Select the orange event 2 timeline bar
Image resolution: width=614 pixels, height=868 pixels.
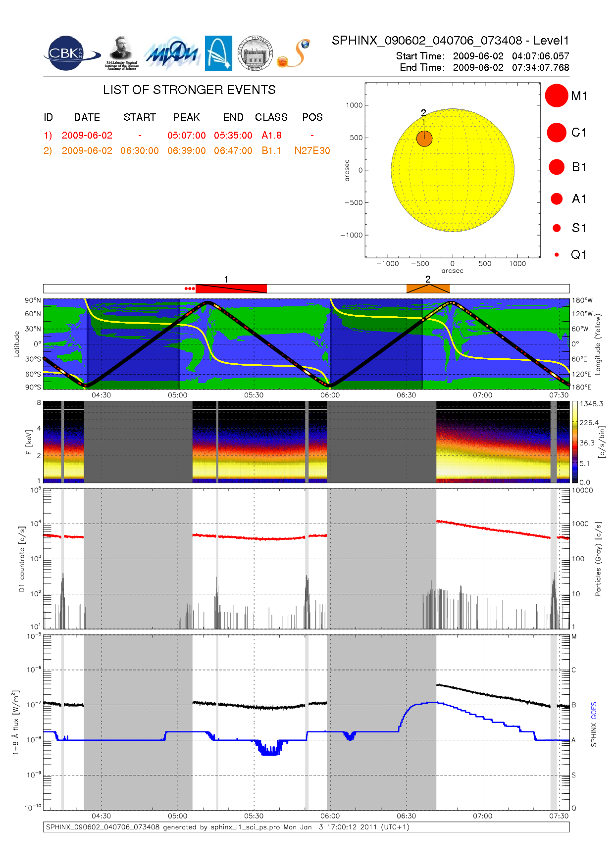click(428, 289)
